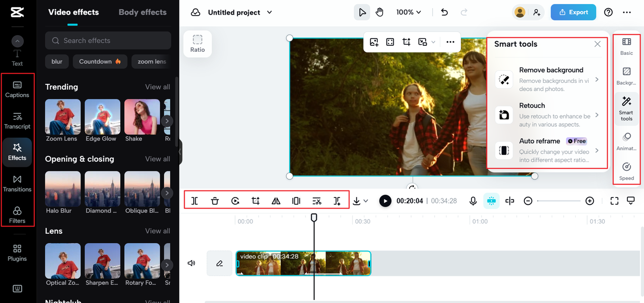Select the hand pan tool
The height and width of the screenshot is (303, 644).
(x=379, y=12)
